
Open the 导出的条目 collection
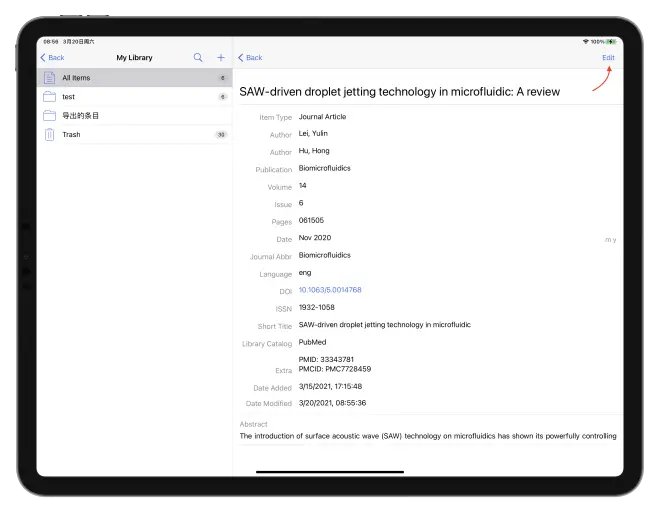pyautogui.click(x=135, y=116)
